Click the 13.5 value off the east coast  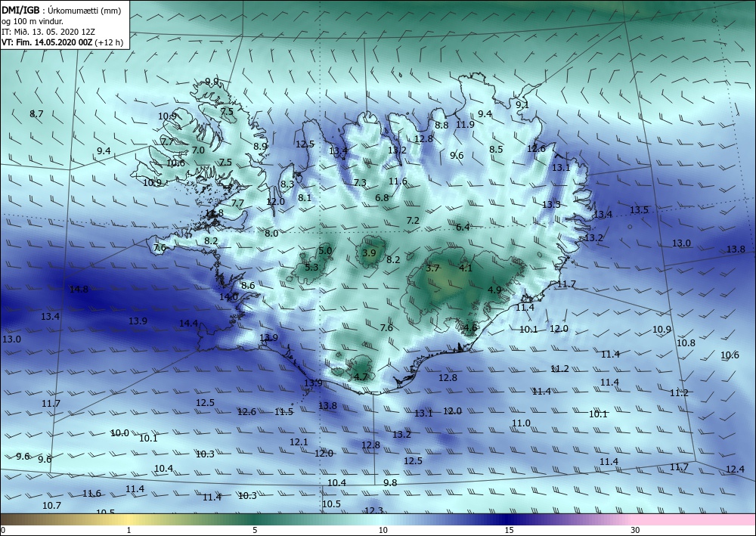pos(639,209)
